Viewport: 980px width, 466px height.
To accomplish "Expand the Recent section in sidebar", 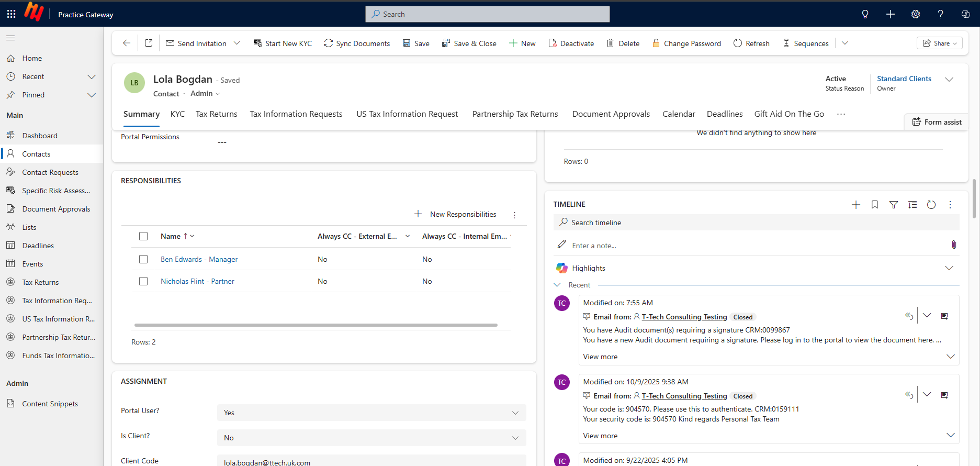I will pyautogui.click(x=92, y=76).
